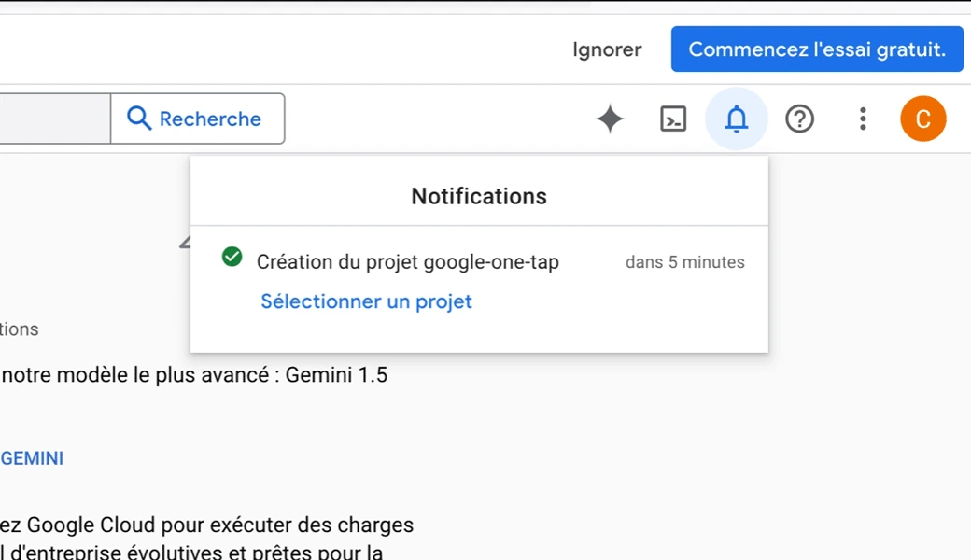This screenshot has width=971, height=560.
Task: Select the google-one-tap notification entry
Action: pyautogui.click(x=407, y=262)
